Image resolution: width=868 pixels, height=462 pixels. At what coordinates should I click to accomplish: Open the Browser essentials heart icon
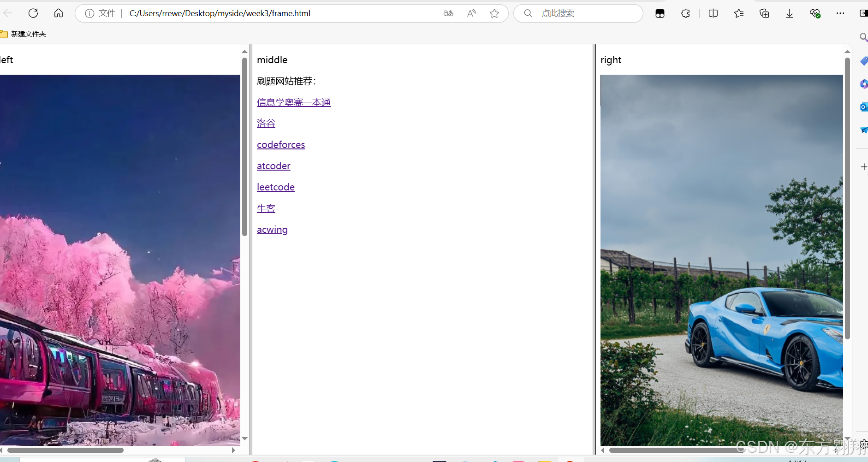click(x=815, y=13)
